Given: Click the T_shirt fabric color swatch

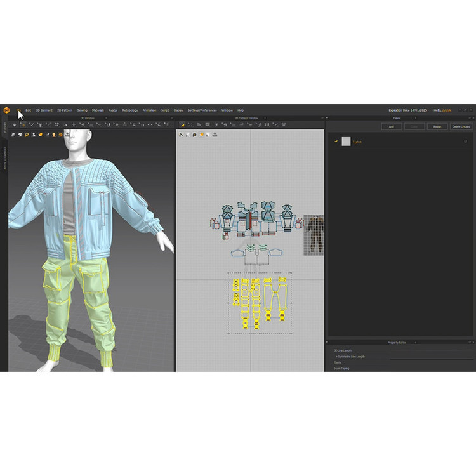Looking at the screenshot, I should pos(346,142).
